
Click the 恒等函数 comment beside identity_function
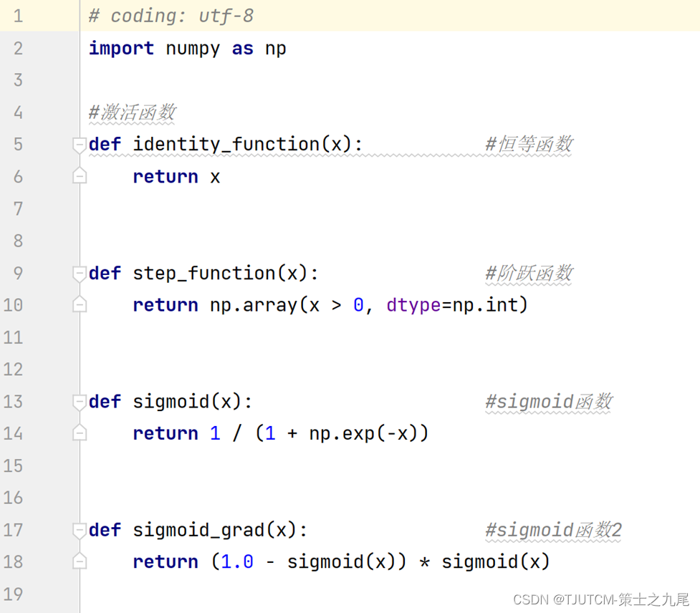[527, 144]
